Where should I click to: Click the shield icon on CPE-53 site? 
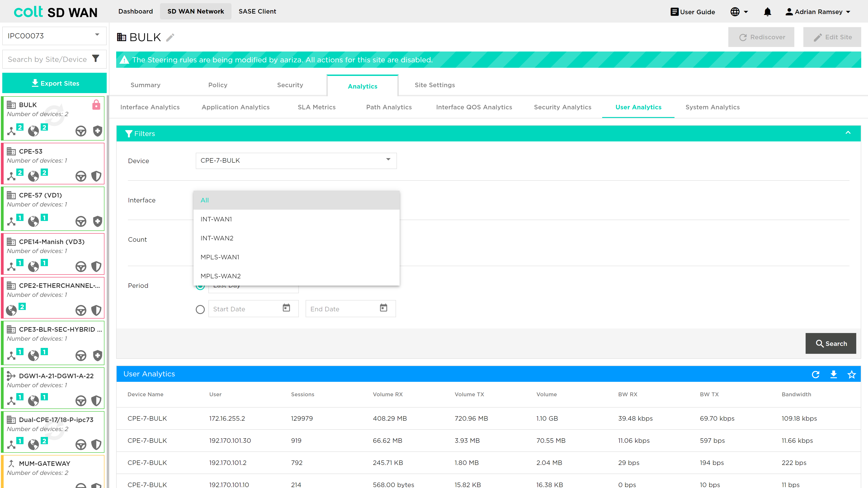click(96, 176)
